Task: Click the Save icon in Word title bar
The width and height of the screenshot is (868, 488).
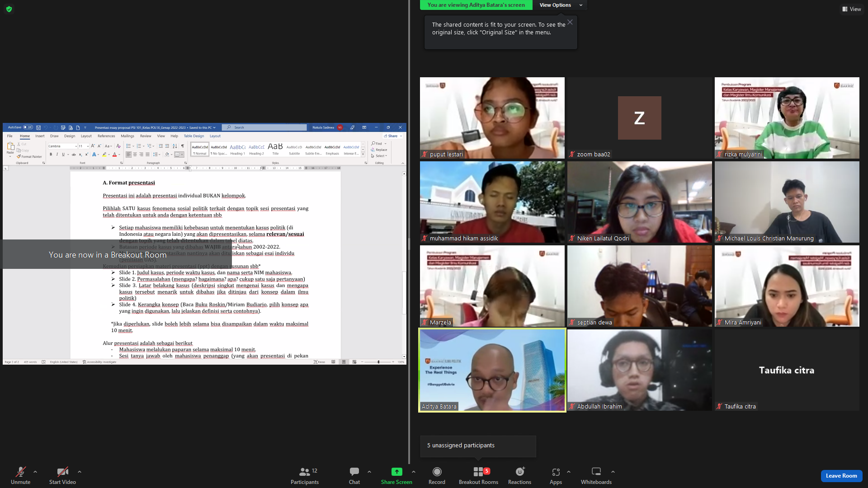Action: pos(38,127)
